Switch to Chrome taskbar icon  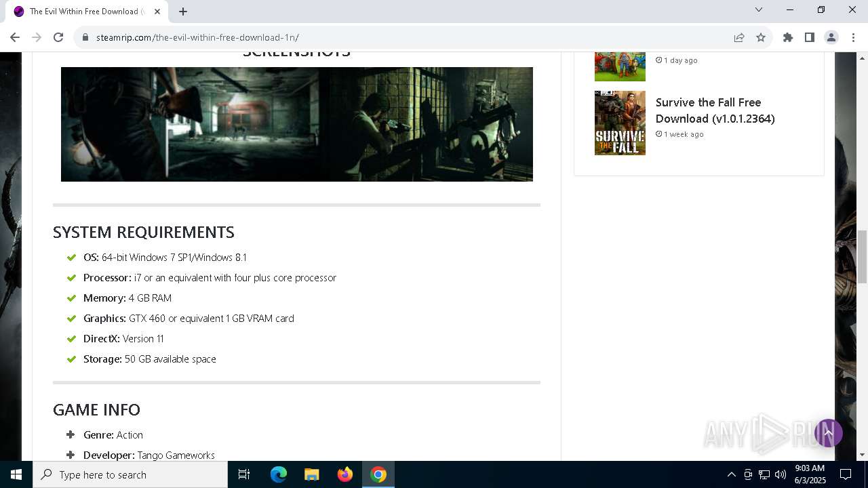click(x=378, y=474)
